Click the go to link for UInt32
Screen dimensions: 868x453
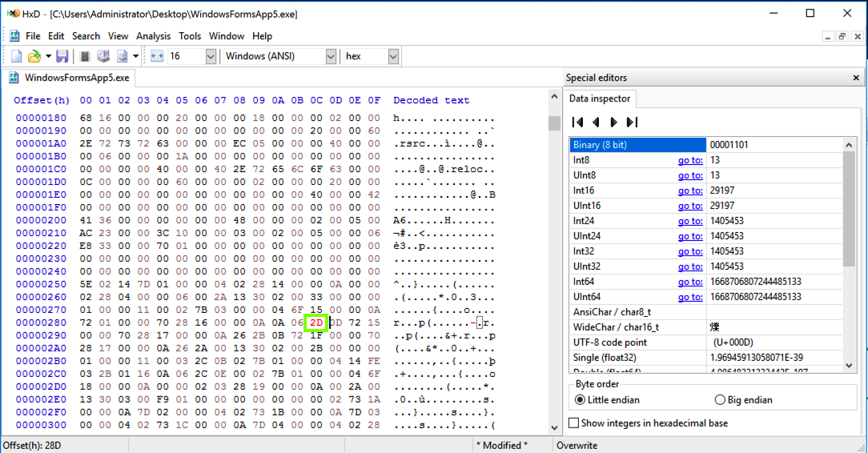[690, 267]
